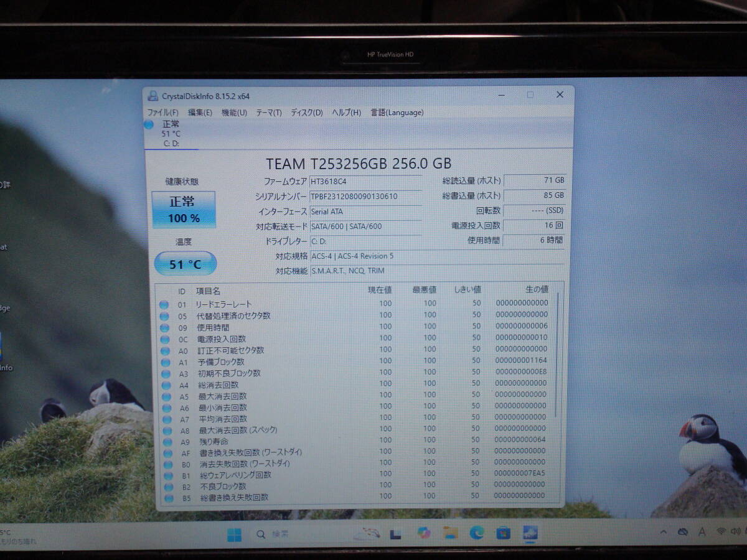Image resolution: width=747 pixels, height=560 pixels.
Task: Click the 最悪値 column header
Action: click(425, 290)
